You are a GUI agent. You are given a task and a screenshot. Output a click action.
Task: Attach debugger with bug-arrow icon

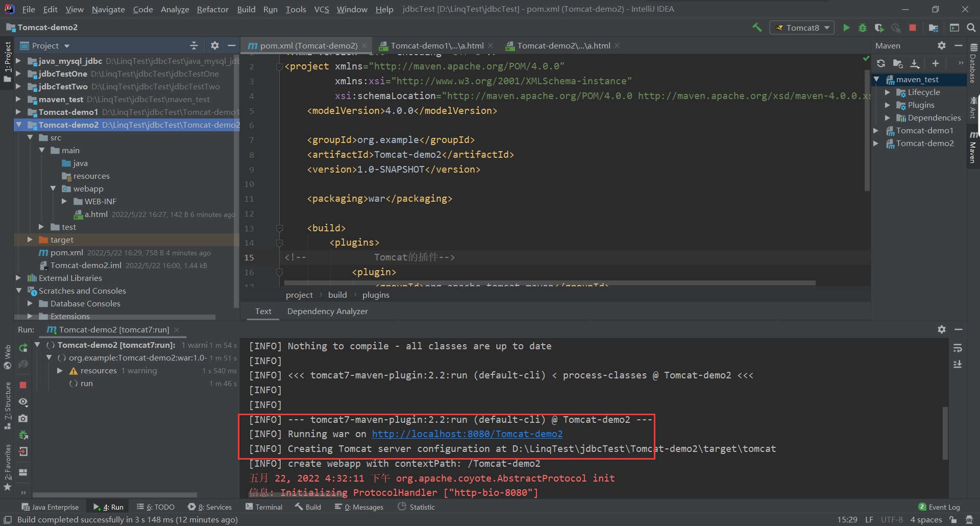[23, 435]
